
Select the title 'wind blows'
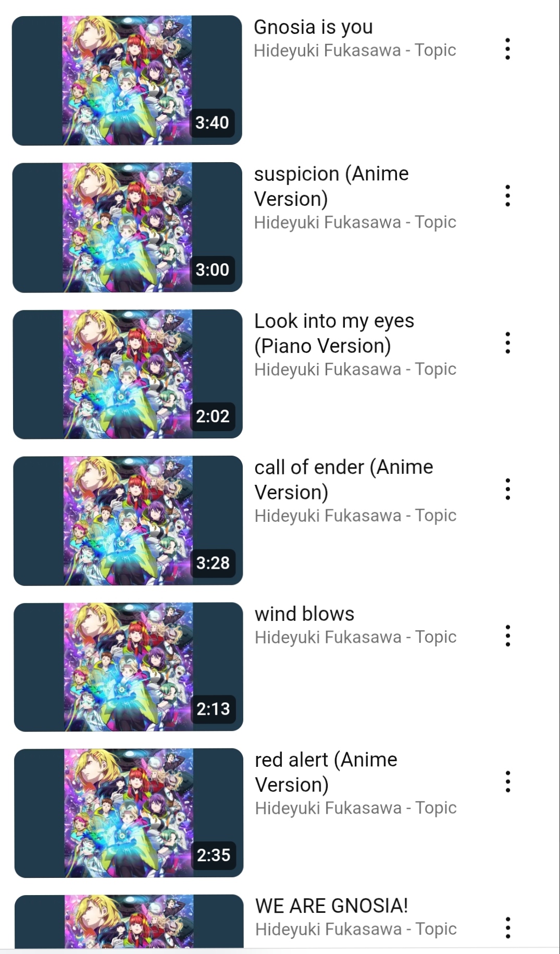[x=304, y=614]
